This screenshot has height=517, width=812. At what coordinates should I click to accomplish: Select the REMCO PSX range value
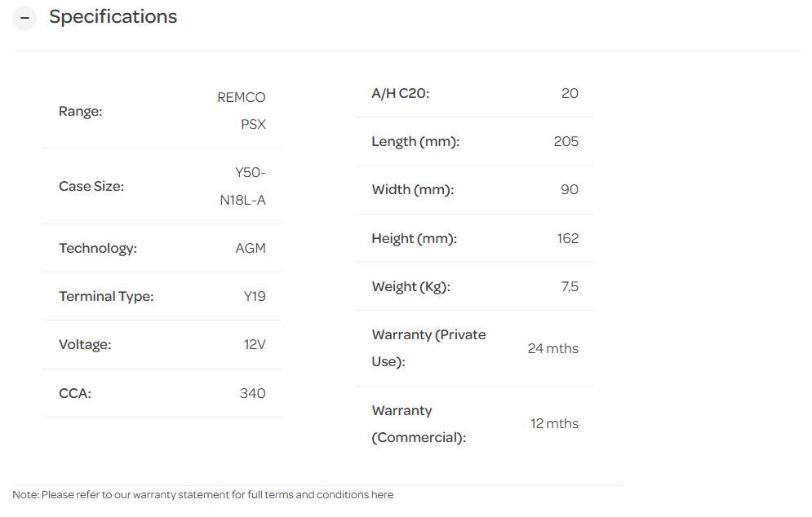(x=242, y=111)
